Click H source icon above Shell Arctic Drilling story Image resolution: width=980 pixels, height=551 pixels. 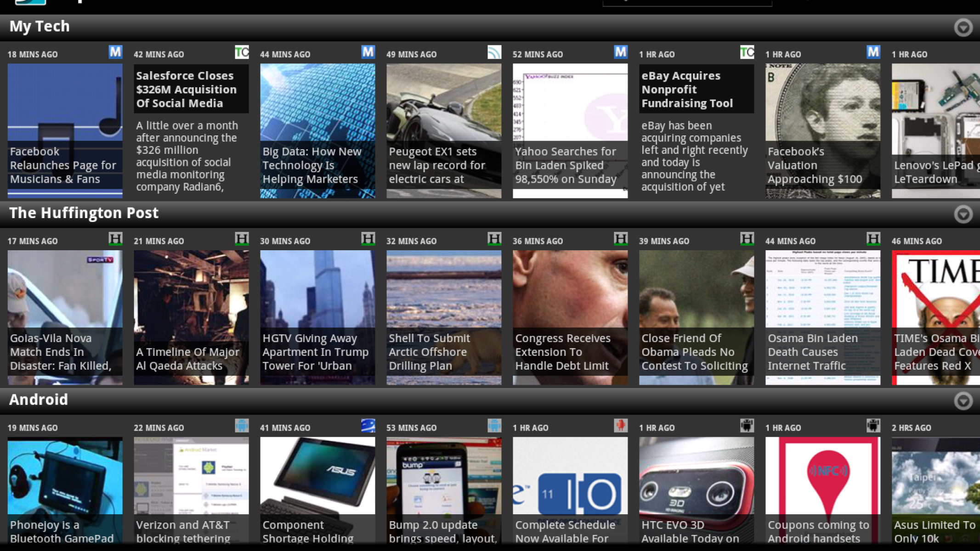coord(494,239)
